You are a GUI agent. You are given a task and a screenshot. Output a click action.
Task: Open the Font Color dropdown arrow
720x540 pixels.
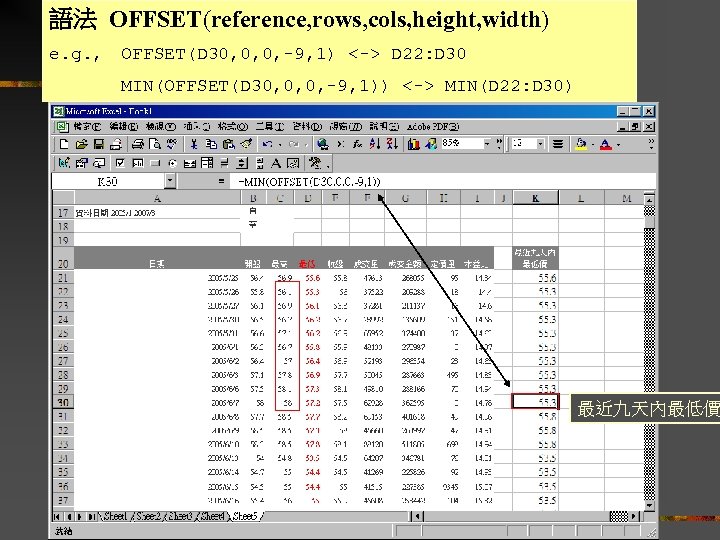coord(619,145)
